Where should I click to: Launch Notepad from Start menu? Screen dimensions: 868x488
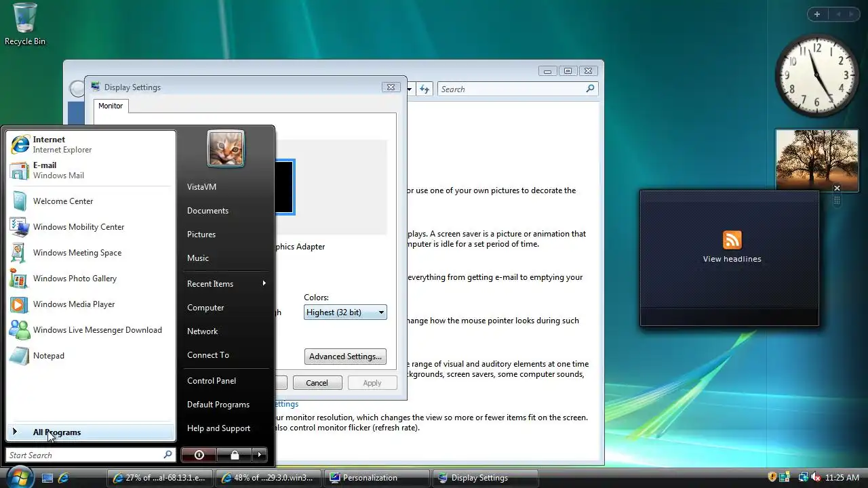[90, 356]
